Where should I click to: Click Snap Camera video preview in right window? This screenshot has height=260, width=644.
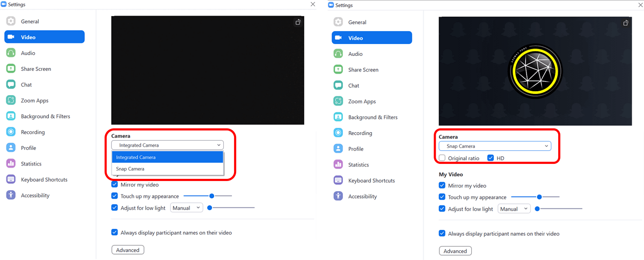(x=535, y=71)
